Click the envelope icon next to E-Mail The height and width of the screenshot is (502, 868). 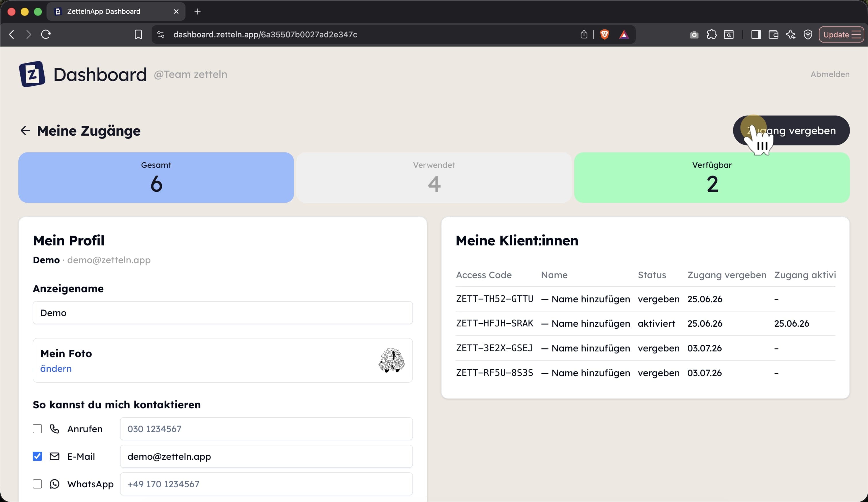[55, 456]
